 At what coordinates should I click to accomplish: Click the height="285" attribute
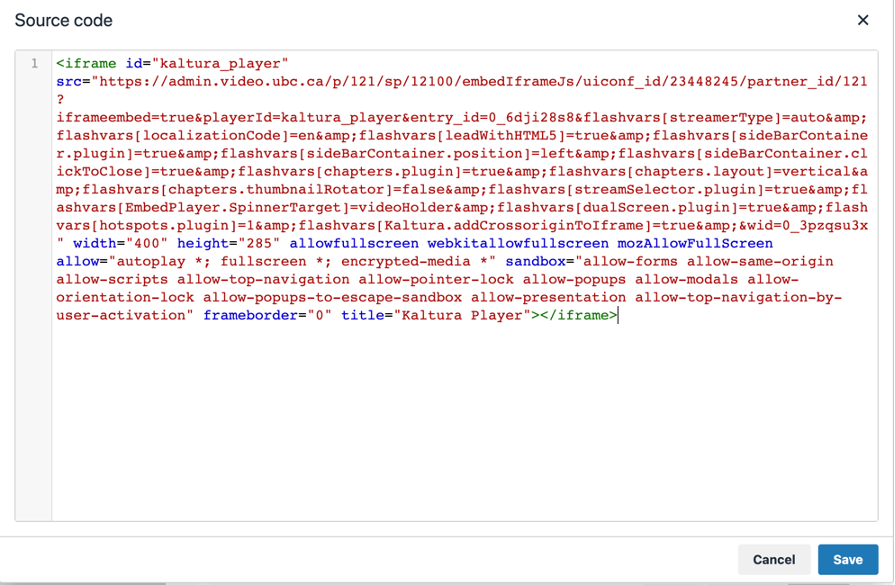(x=228, y=244)
